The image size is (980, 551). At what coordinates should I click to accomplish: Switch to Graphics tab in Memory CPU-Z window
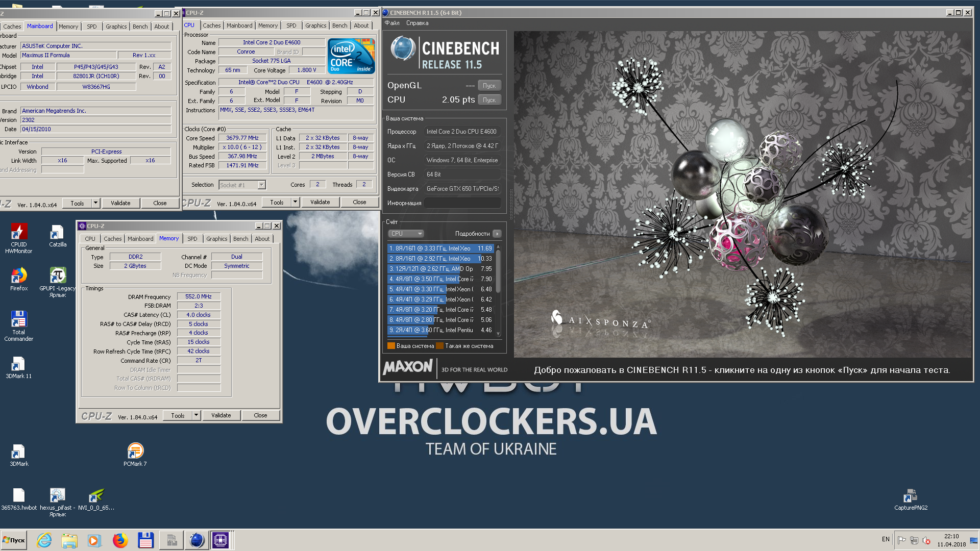216,239
